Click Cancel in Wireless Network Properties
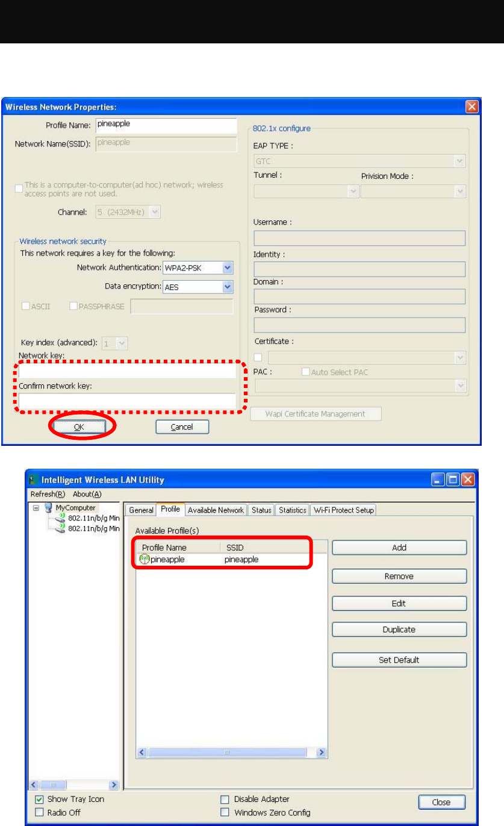 coord(182,427)
